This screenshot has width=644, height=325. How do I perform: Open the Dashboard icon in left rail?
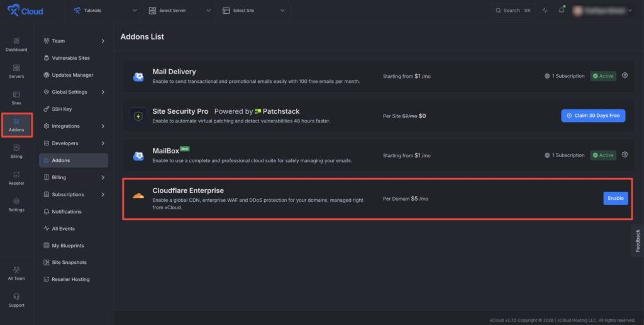click(16, 45)
